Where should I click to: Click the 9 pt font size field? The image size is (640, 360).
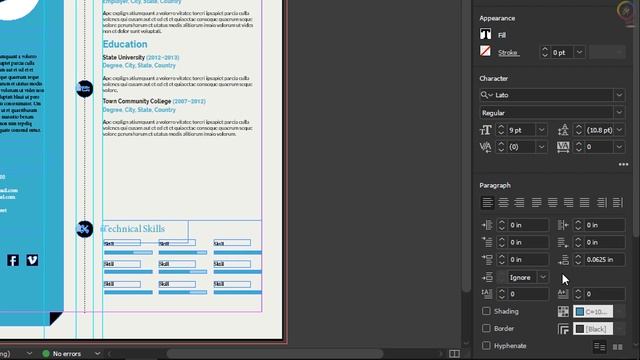click(x=521, y=130)
